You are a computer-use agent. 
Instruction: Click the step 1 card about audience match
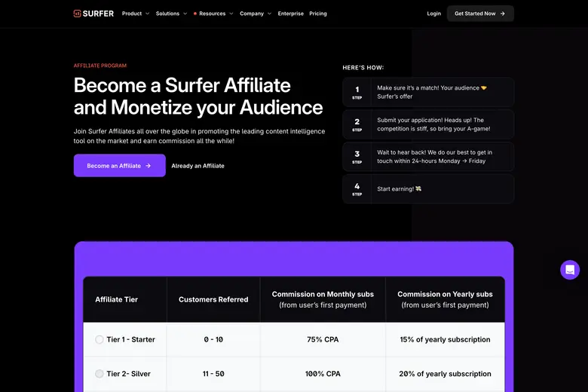(x=428, y=92)
